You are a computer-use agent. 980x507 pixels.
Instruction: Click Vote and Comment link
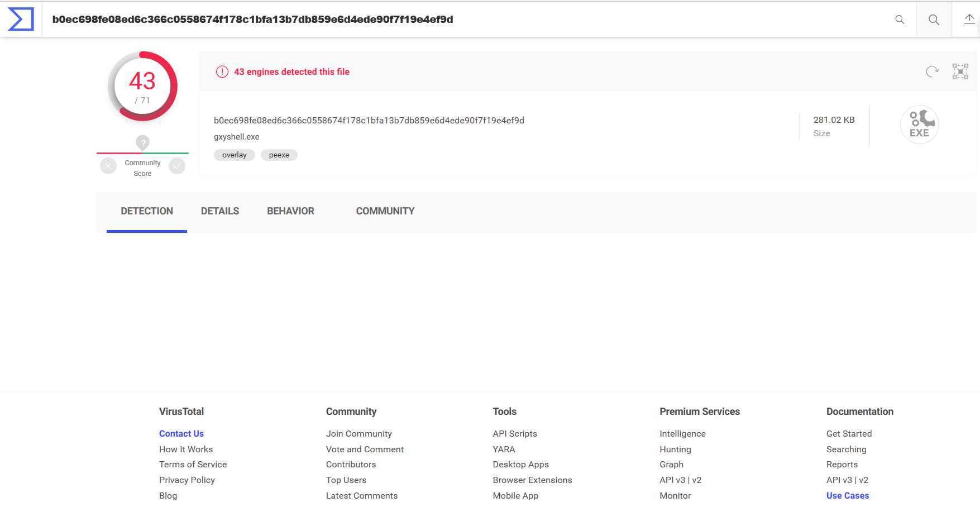pos(365,449)
